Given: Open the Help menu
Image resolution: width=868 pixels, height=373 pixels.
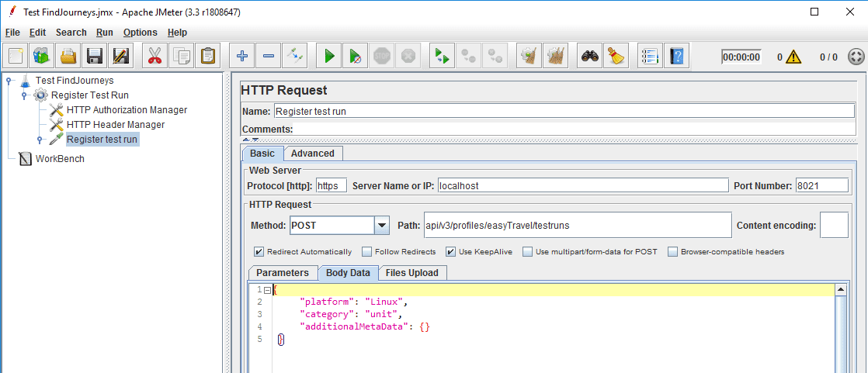Looking at the screenshot, I should (x=177, y=33).
